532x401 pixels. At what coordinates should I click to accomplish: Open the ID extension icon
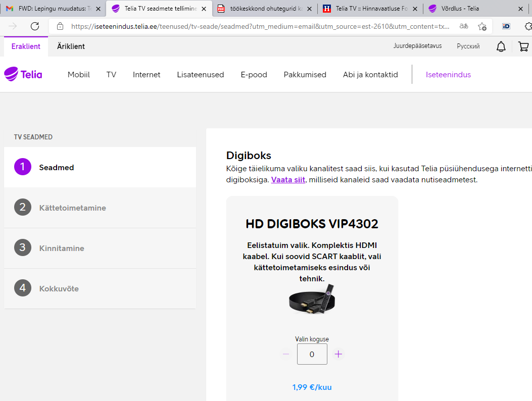point(506,26)
